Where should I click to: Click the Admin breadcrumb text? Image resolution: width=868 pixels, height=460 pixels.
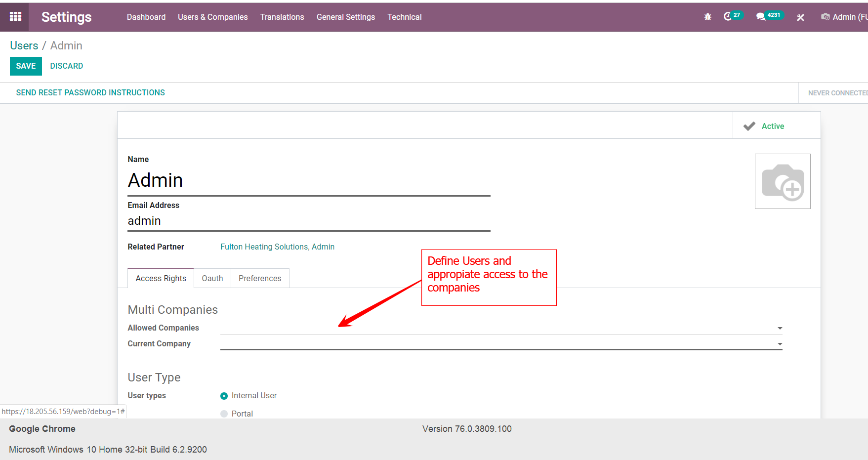click(66, 45)
